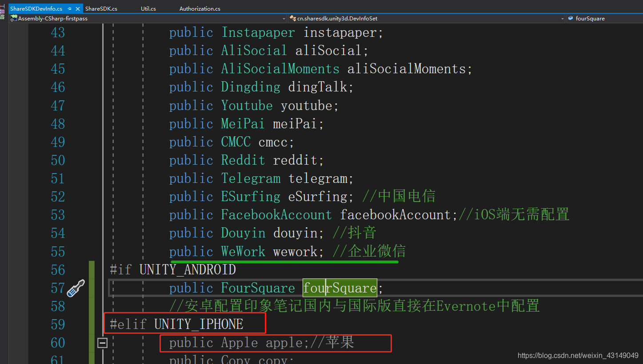The height and width of the screenshot is (364, 643).
Task: Click the FacebookAccount type name
Action: coord(276,215)
